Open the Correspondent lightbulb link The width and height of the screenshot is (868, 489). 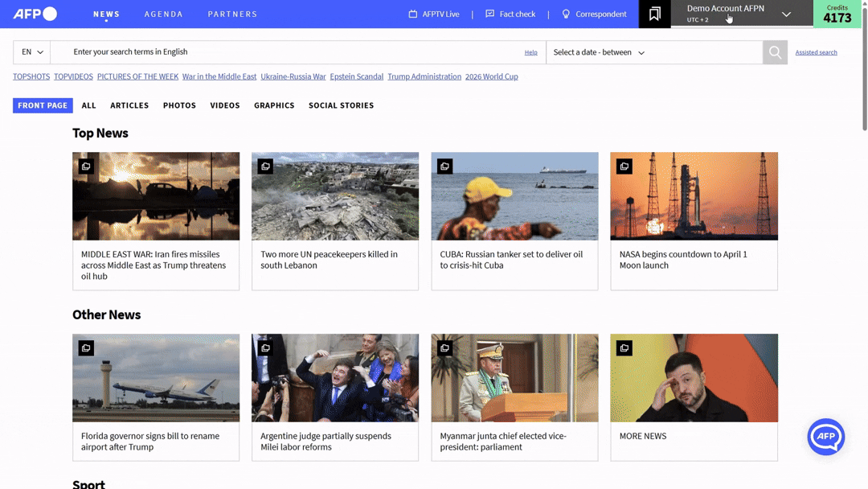(x=594, y=14)
